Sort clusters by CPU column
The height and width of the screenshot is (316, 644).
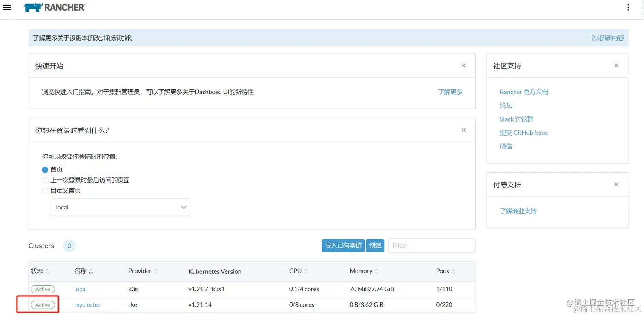tap(299, 271)
